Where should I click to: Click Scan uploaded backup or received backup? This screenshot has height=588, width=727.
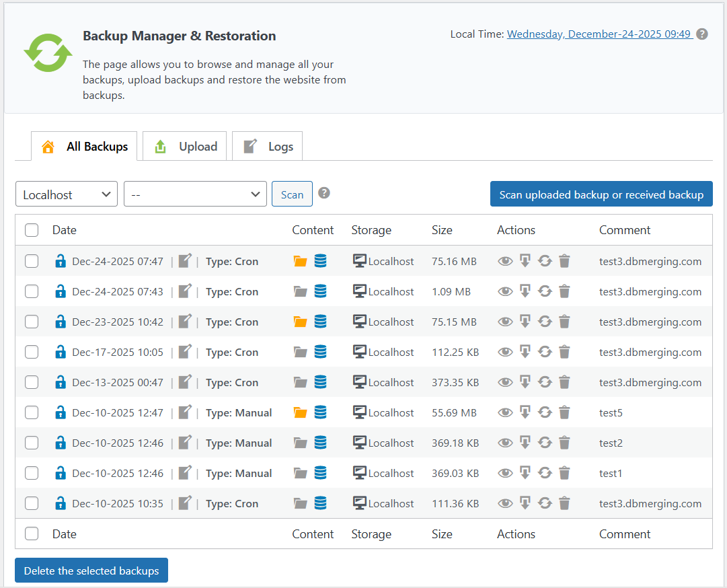601,194
